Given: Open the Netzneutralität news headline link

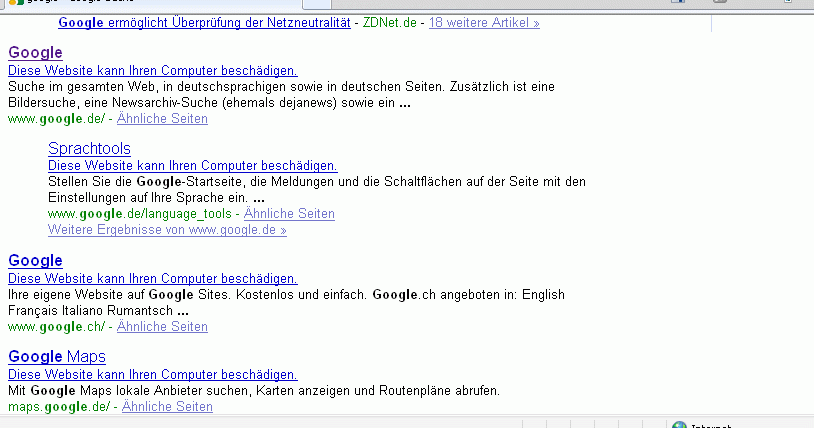Looking at the screenshot, I should (x=204, y=22).
